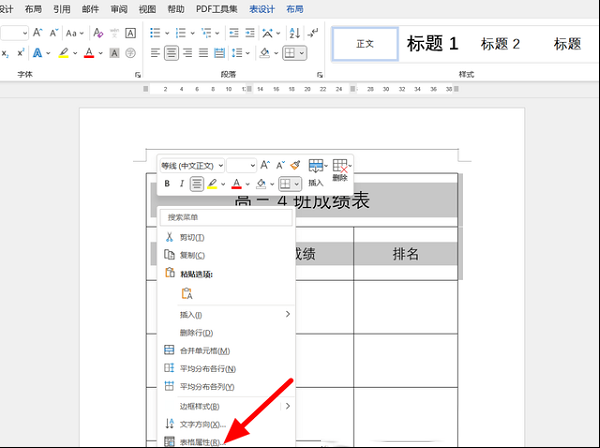The width and height of the screenshot is (600, 448).
Task: Open the font group dialog launcher
Action: tap(138, 75)
